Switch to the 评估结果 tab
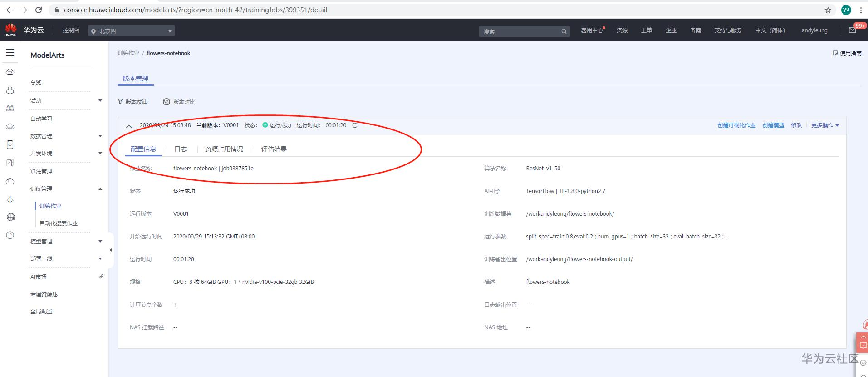 click(274, 149)
